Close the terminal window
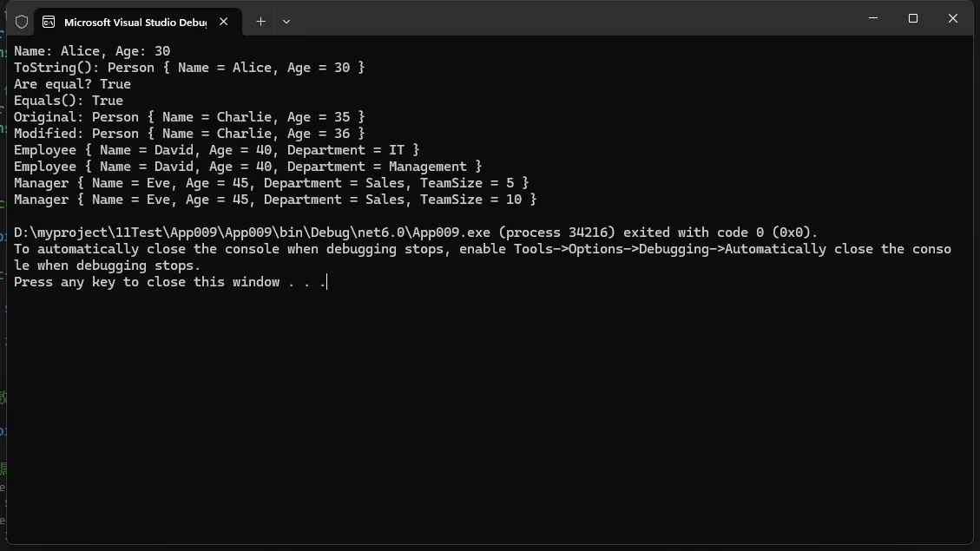The image size is (980, 551). pos(953,18)
